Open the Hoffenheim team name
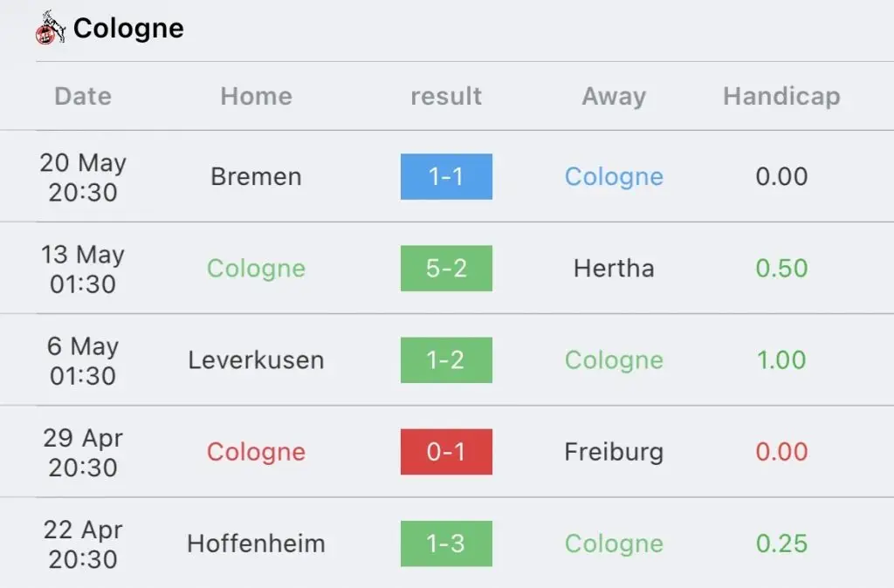 (256, 544)
